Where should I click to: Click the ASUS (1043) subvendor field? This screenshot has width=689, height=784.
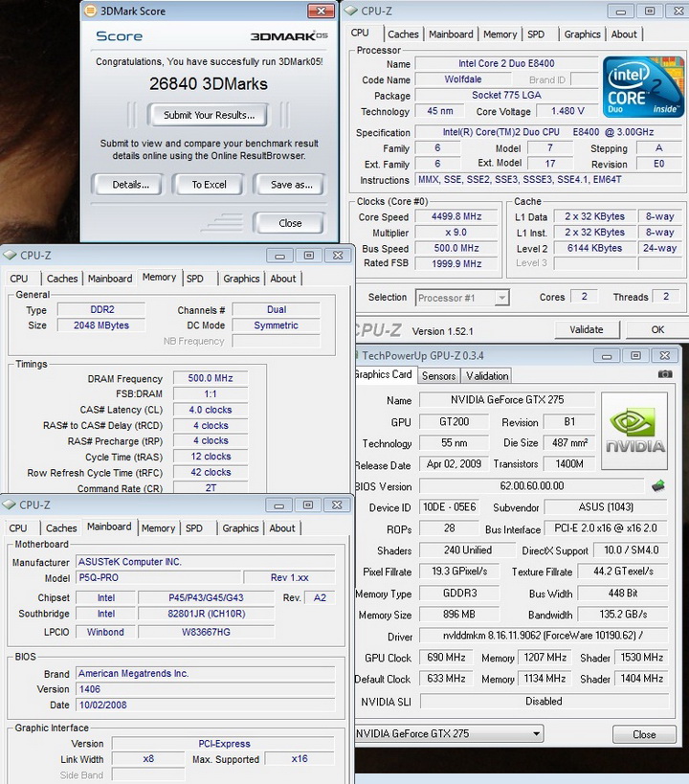pyautogui.click(x=606, y=507)
